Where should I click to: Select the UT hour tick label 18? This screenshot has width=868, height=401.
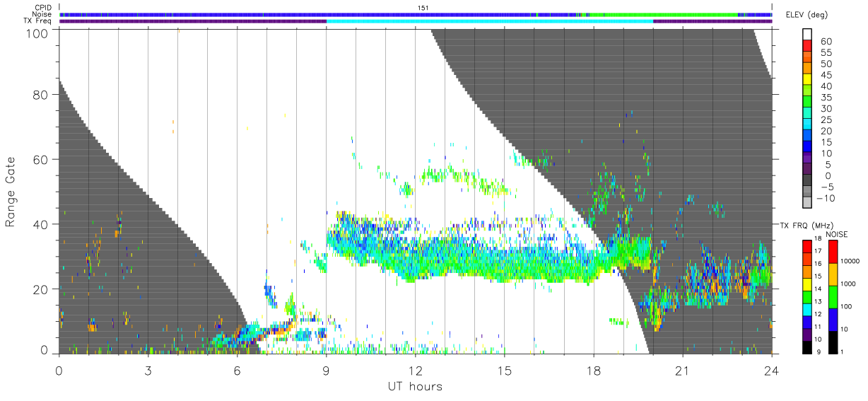593,371
